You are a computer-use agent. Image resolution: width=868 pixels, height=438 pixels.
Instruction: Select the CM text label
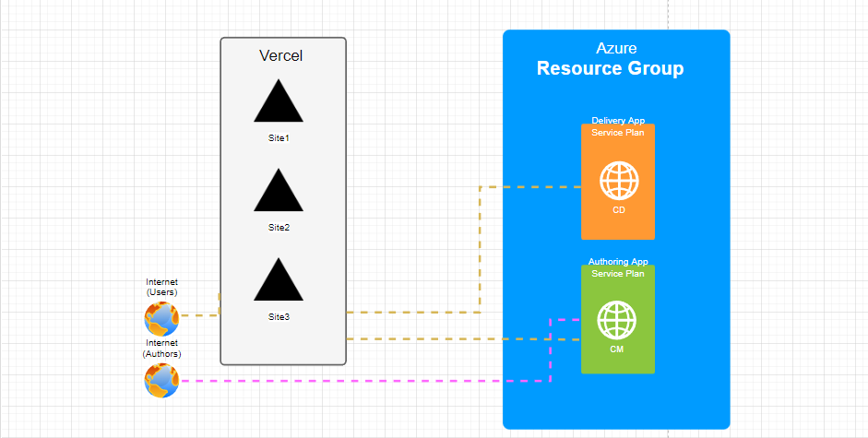tap(617, 349)
